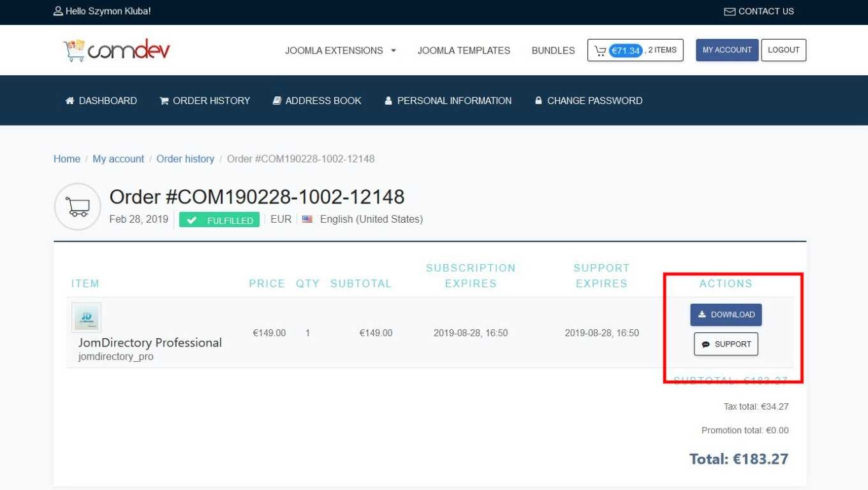This screenshot has height=490, width=868.
Task: Click the ACTIONS column header
Action: (x=726, y=284)
